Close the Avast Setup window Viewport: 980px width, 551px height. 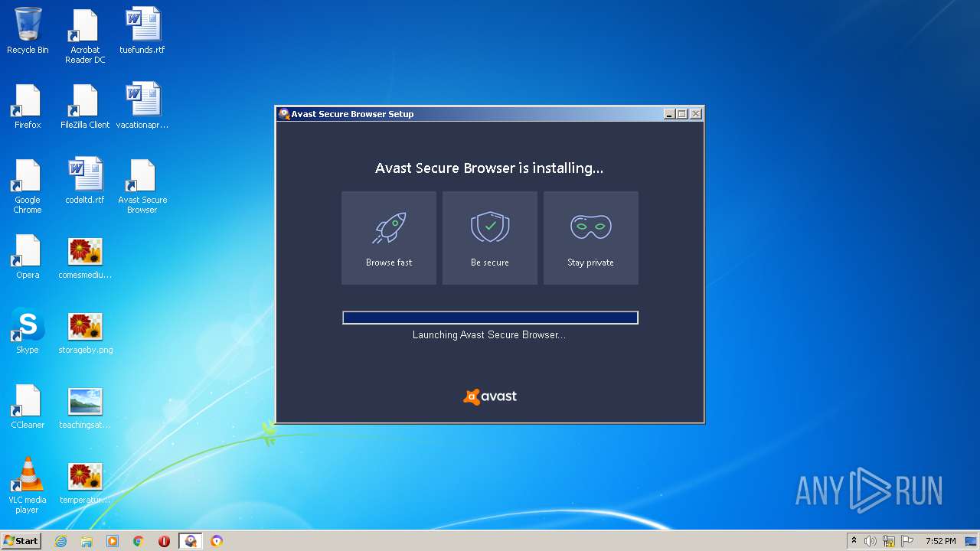(696, 114)
